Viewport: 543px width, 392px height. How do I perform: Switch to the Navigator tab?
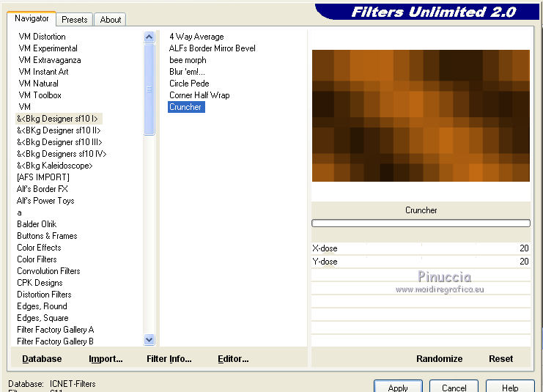pos(32,19)
